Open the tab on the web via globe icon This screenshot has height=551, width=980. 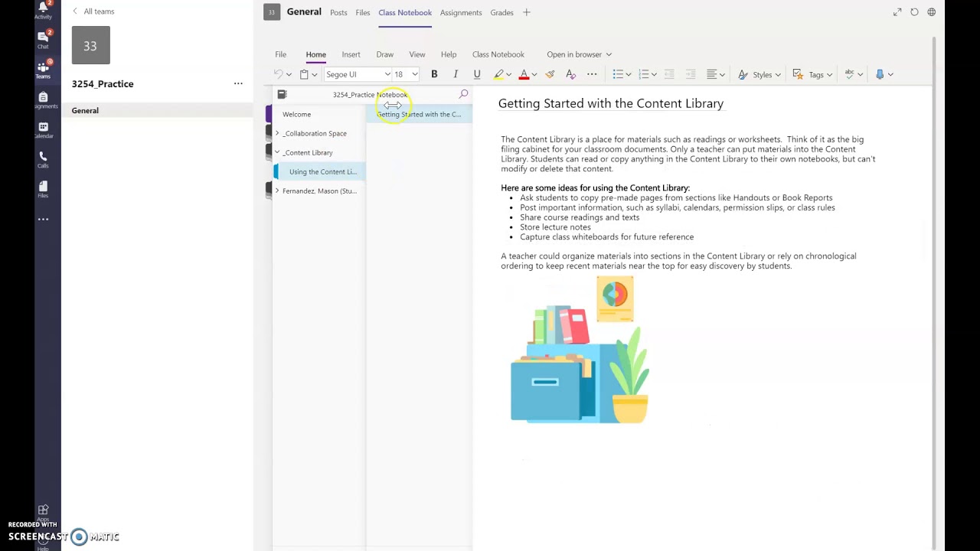(x=932, y=12)
